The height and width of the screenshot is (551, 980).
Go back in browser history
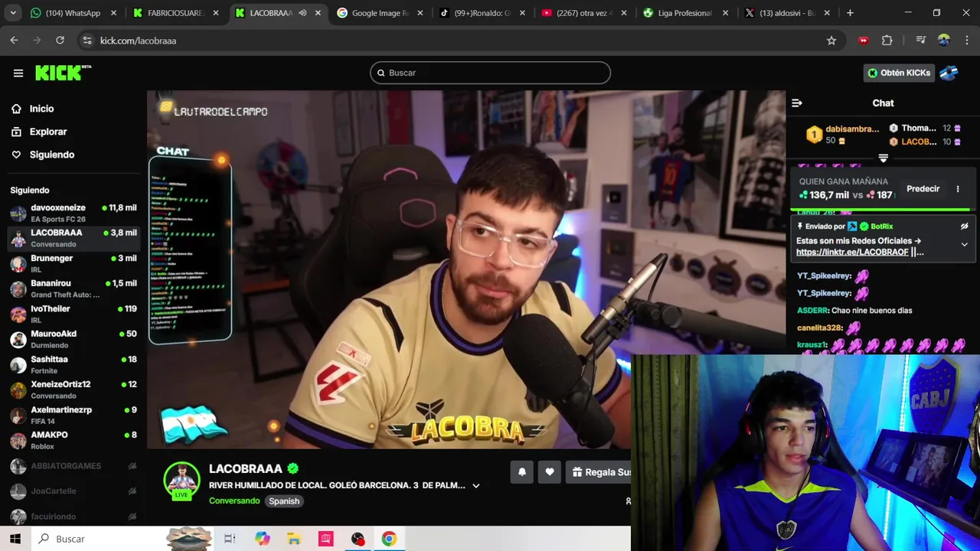[x=14, y=41]
